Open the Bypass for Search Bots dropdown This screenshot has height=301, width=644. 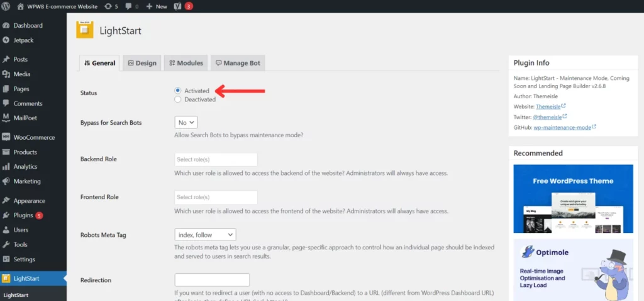(186, 123)
